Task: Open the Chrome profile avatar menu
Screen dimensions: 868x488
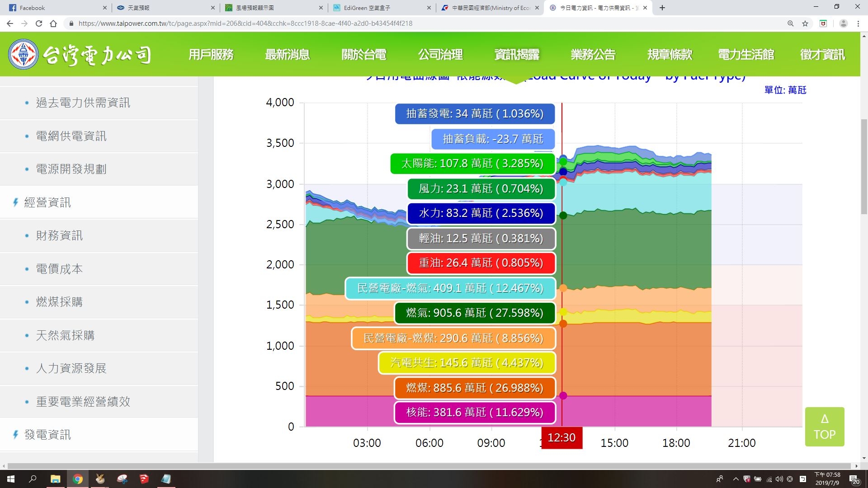Action: click(843, 23)
